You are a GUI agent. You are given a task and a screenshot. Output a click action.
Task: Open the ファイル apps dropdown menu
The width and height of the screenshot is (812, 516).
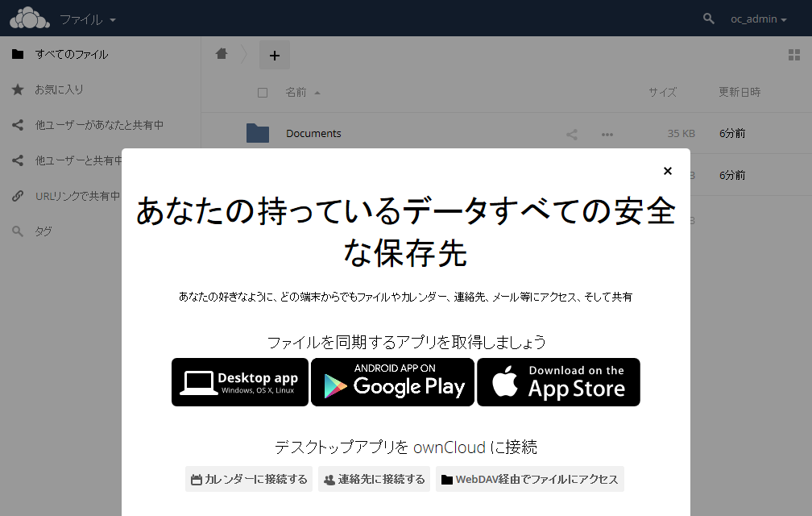tap(88, 19)
